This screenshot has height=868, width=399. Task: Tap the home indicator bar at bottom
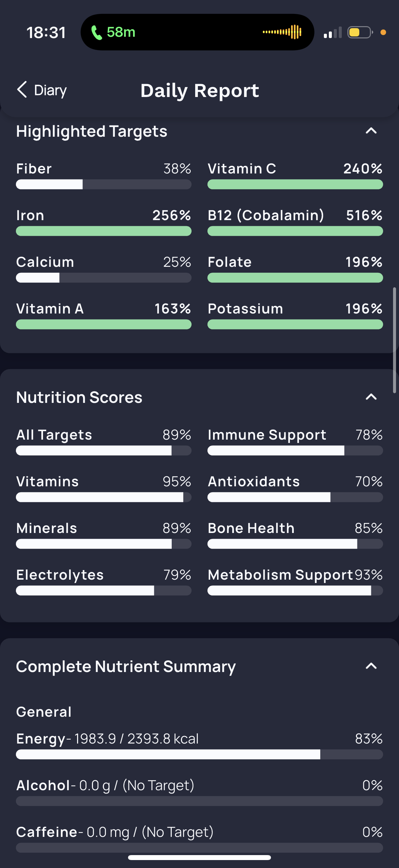click(199, 857)
